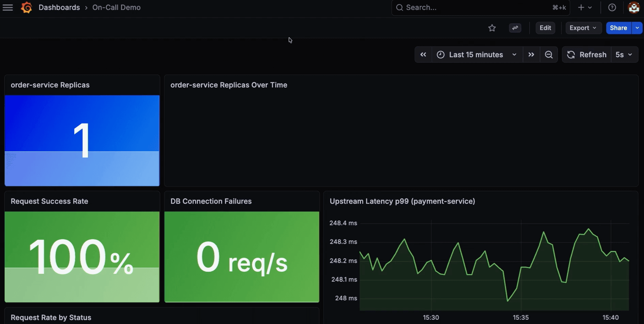644x324 pixels.
Task: Click the 248.3 ms axis label
Action: [343, 242]
